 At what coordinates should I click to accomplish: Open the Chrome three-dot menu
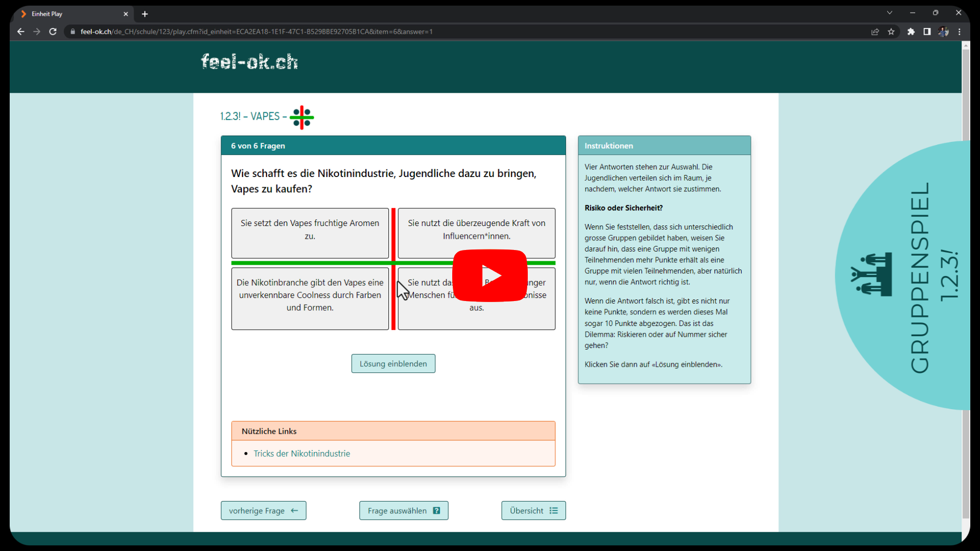tap(960, 32)
